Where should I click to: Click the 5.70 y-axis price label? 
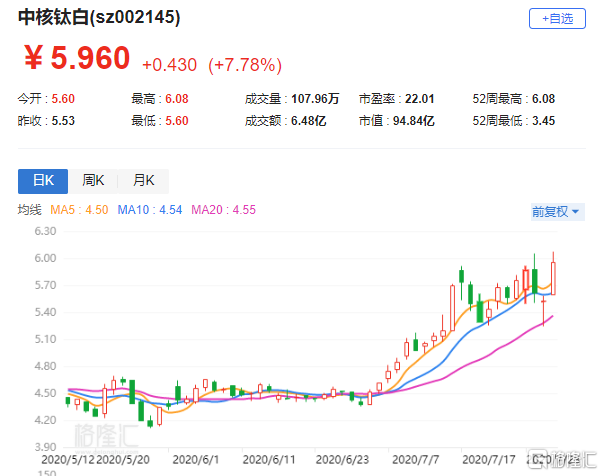click(x=45, y=285)
